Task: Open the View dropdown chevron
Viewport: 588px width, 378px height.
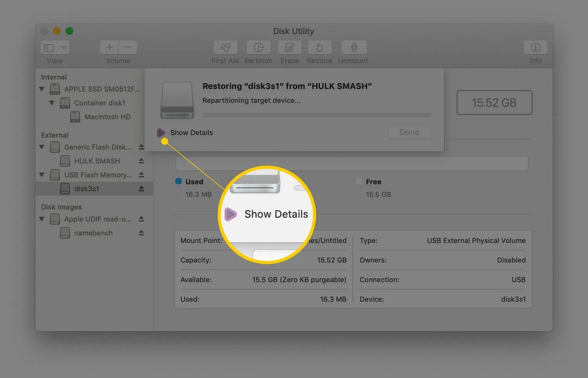Action: point(64,48)
